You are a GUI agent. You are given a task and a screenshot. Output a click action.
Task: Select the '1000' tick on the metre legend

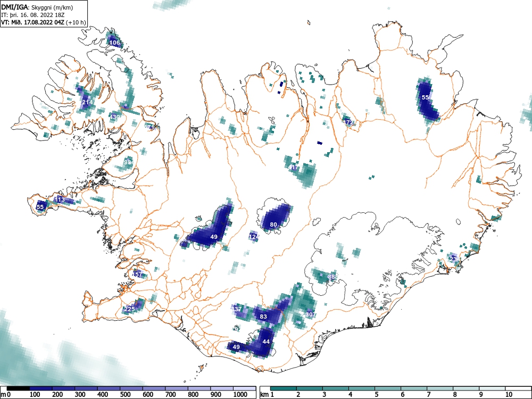pos(240,395)
